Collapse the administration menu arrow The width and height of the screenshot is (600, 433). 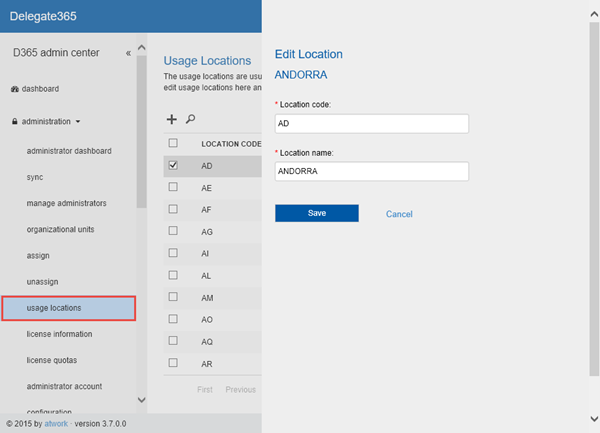click(x=78, y=122)
